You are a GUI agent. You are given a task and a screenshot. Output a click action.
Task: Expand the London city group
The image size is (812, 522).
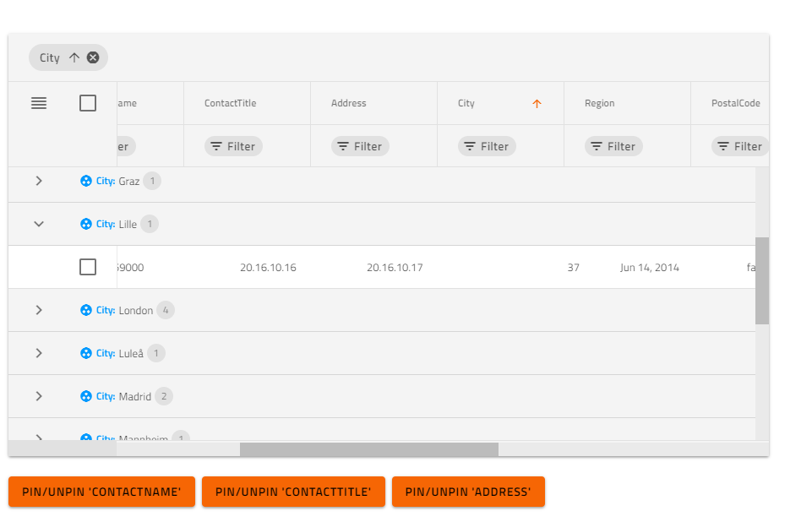point(39,310)
